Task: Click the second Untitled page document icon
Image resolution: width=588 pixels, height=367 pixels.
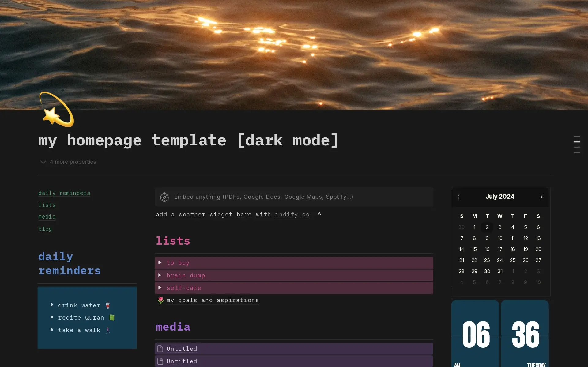Action: [160, 361]
